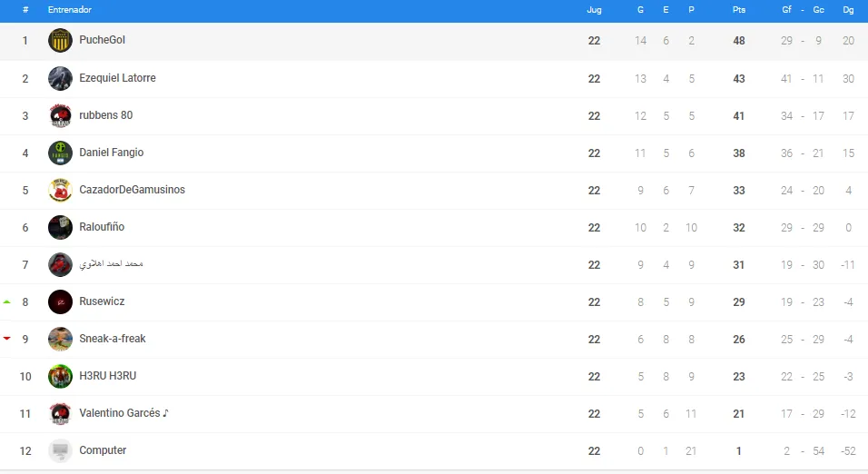Click the Dg column header
Image resolution: width=868 pixels, height=474 pixels.
[848, 10]
